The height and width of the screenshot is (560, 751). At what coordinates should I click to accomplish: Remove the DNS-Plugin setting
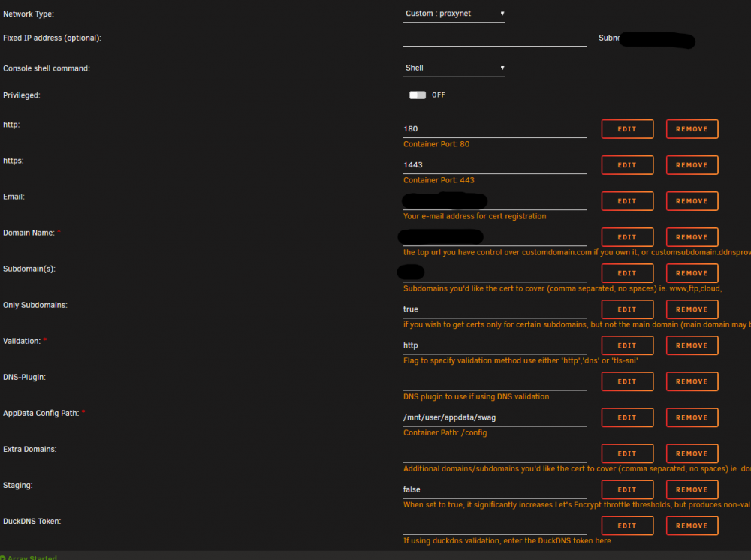tap(692, 381)
